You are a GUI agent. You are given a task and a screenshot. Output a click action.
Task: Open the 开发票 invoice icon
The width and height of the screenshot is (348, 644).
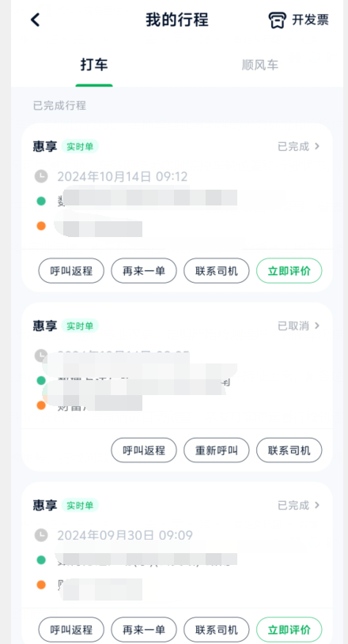click(x=278, y=20)
